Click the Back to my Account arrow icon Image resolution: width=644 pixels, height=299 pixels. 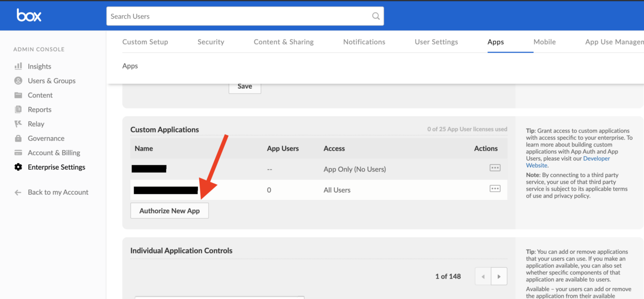(18, 192)
